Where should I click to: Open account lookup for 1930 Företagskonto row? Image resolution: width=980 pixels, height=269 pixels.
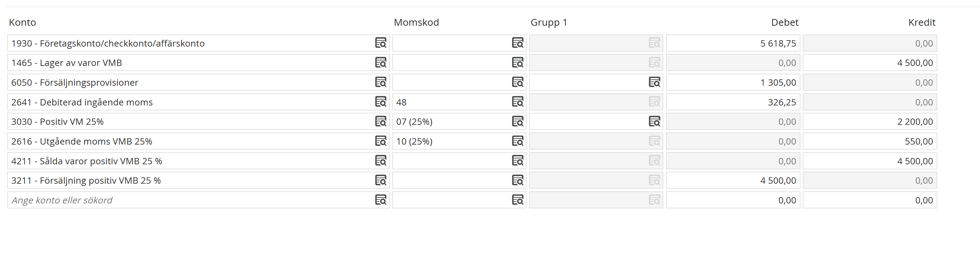point(381,43)
